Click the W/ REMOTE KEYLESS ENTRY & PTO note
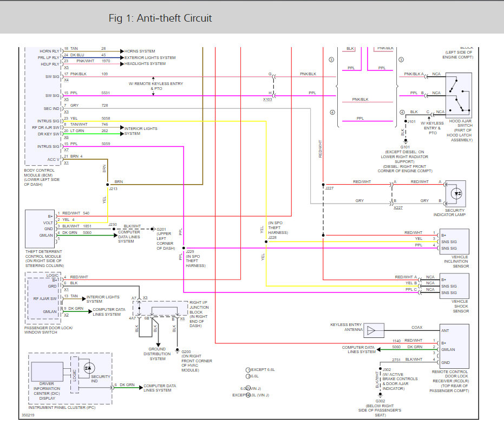The width and height of the screenshot is (504, 430). [x=156, y=86]
